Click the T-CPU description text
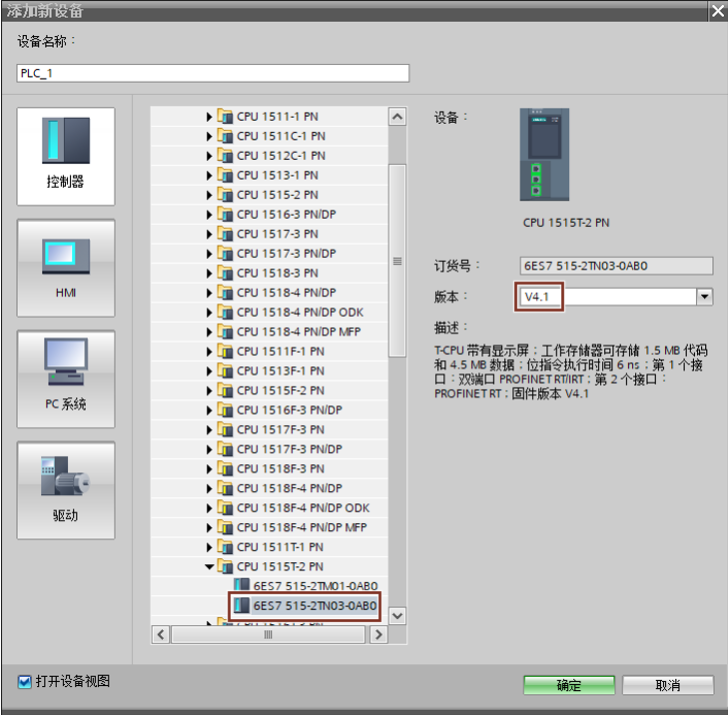The height and width of the screenshot is (715, 728). pyautogui.click(x=570, y=371)
